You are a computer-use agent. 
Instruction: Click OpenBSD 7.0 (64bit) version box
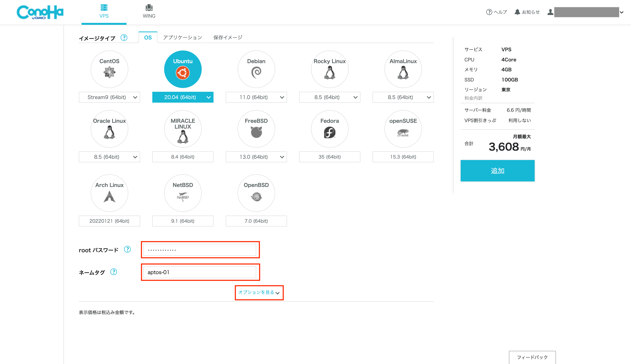click(x=256, y=221)
